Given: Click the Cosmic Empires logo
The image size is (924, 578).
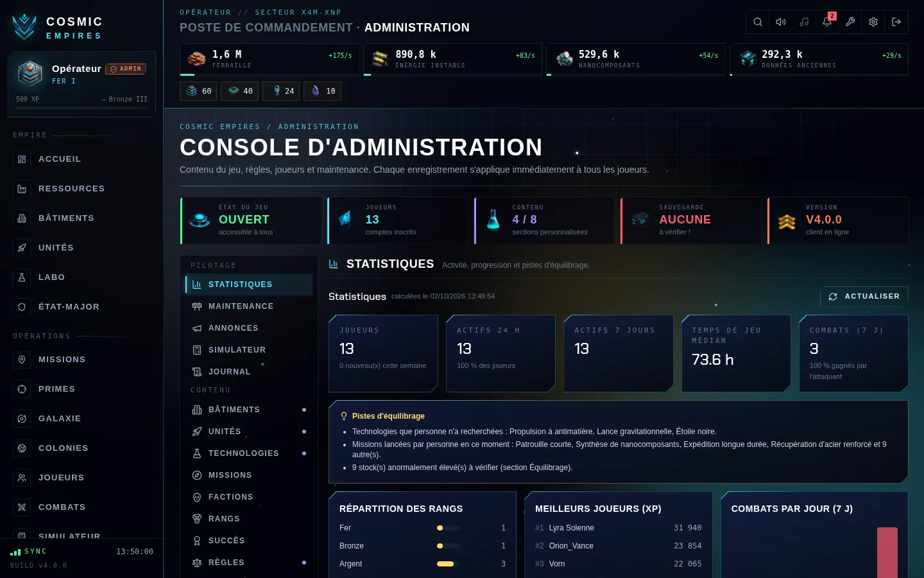Looking at the screenshot, I should pyautogui.click(x=24, y=27).
